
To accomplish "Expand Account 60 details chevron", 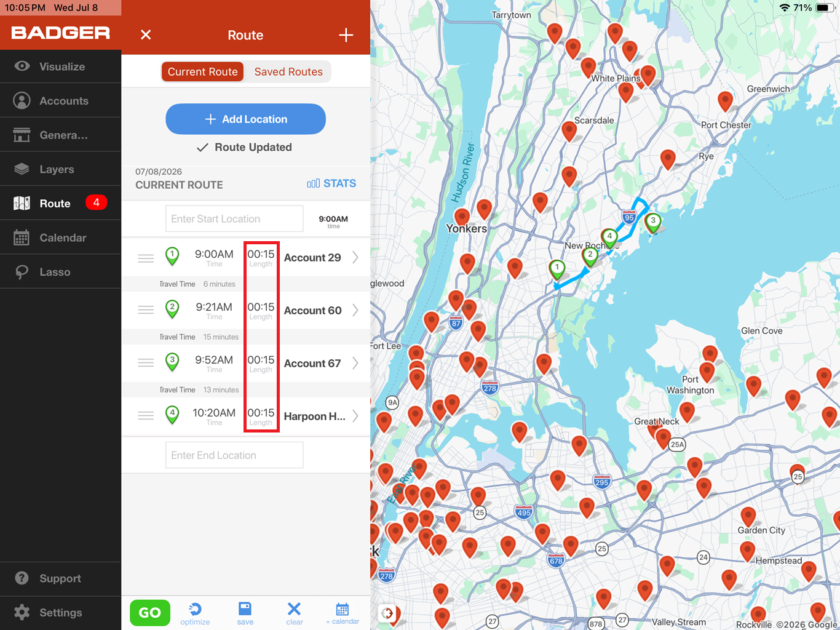I will [x=355, y=310].
